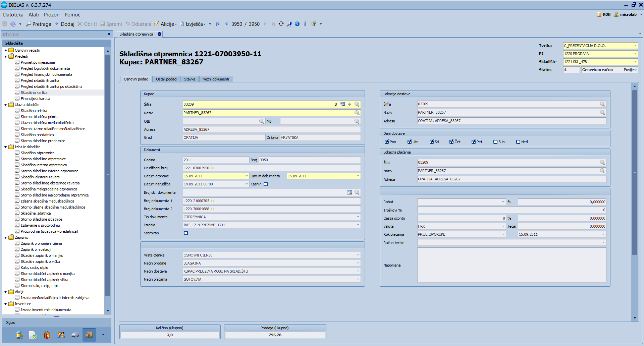
Task: Click the Dodaj button
Action: (x=65, y=24)
